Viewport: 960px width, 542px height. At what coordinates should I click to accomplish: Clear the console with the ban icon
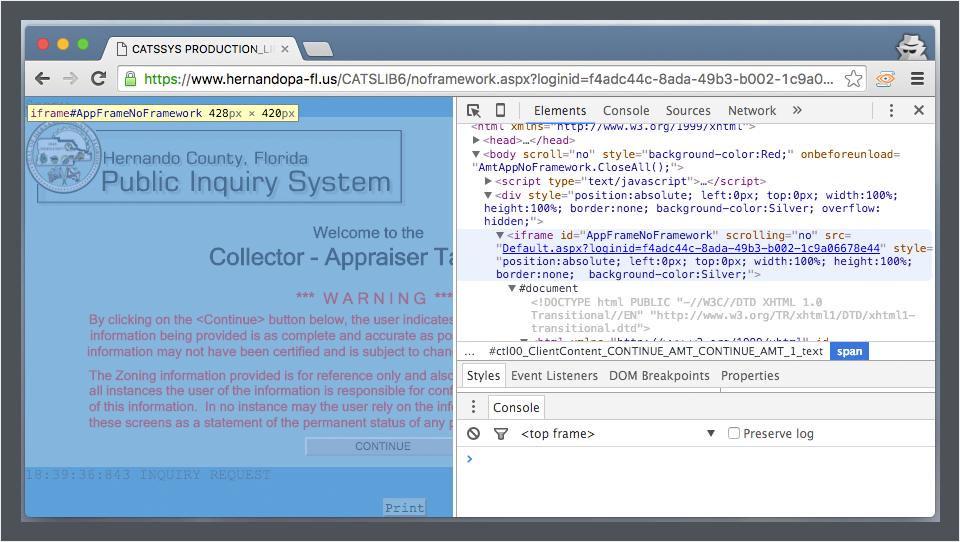pos(474,434)
